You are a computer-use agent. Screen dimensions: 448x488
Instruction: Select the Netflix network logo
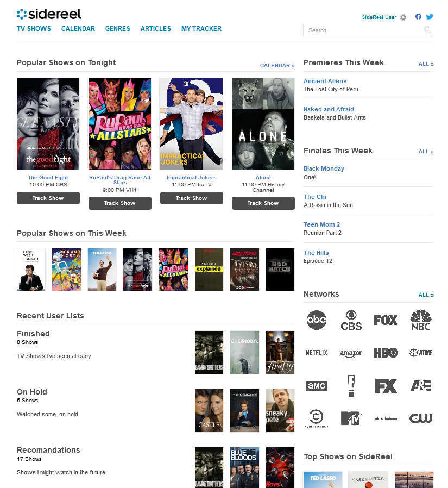[x=317, y=353]
